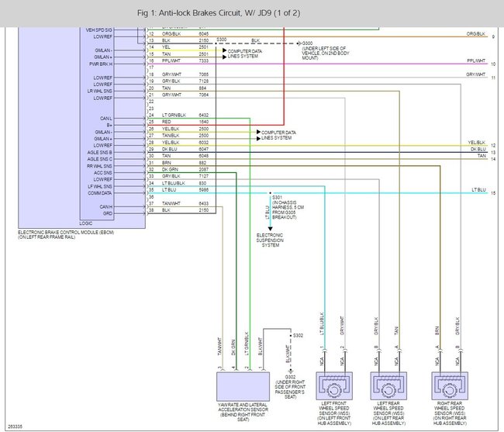Click the 'PPL/WHT 10' continuation label at right

pos(482,62)
